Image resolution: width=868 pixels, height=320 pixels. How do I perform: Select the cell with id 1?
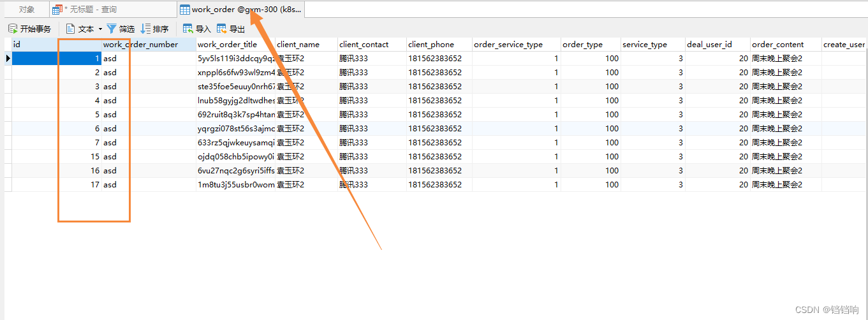point(57,58)
